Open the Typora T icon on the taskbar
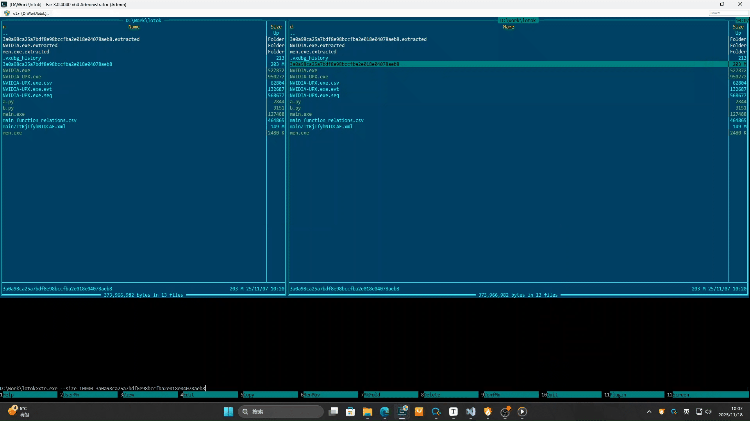Image resolution: width=750 pixels, height=421 pixels. (x=453, y=411)
